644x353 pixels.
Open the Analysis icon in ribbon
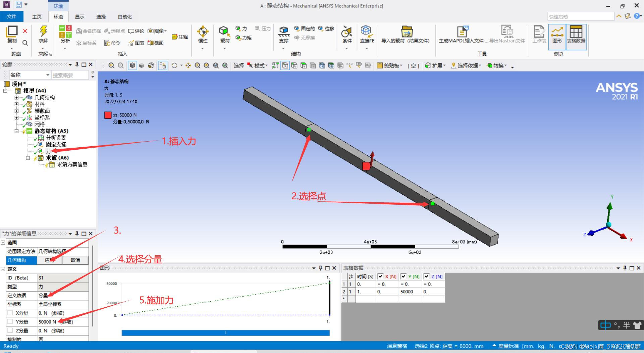click(x=65, y=32)
